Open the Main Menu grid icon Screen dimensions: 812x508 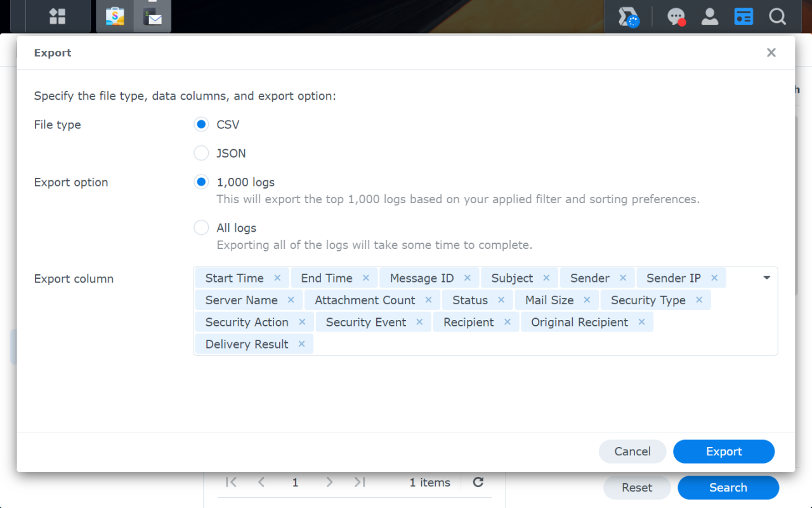pos(58,17)
